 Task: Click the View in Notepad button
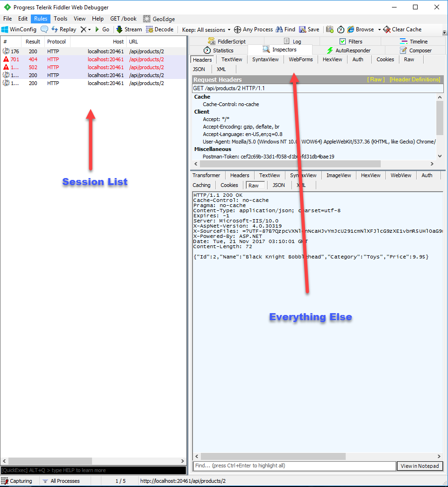click(x=420, y=466)
